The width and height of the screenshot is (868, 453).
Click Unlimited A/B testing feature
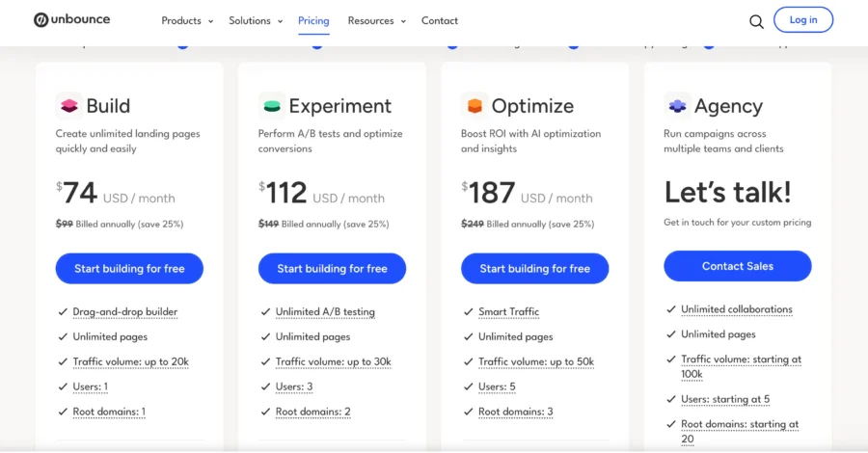[325, 312]
